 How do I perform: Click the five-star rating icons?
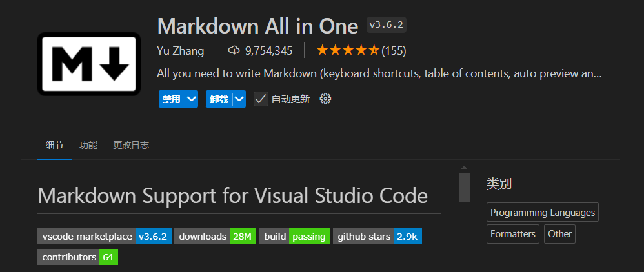click(347, 50)
